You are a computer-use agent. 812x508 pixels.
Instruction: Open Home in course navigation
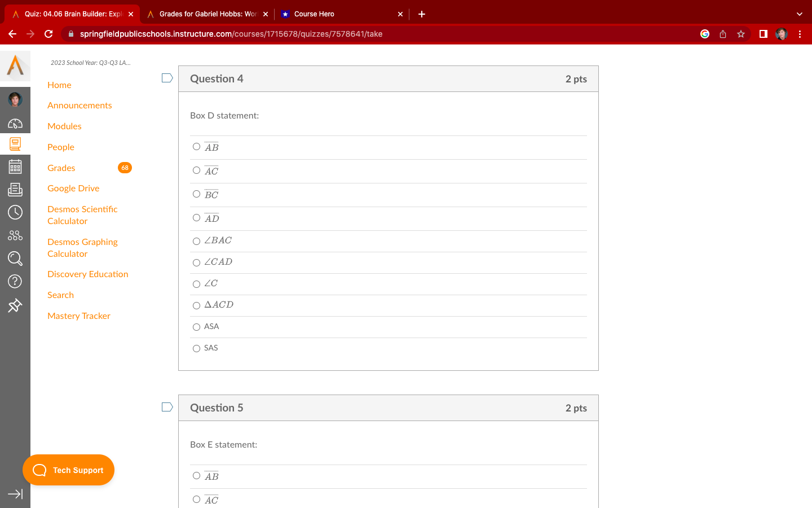click(59, 85)
